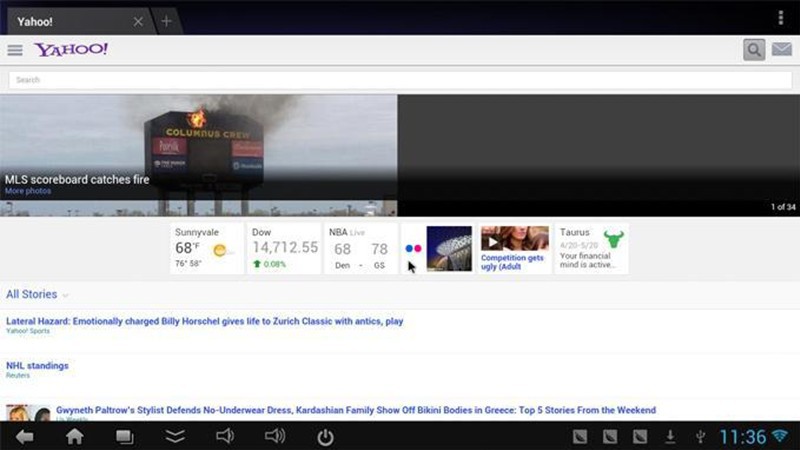The width and height of the screenshot is (800, 450).
Task: Open Dow 14,712.55 stock card
Action: pos(284,248)
